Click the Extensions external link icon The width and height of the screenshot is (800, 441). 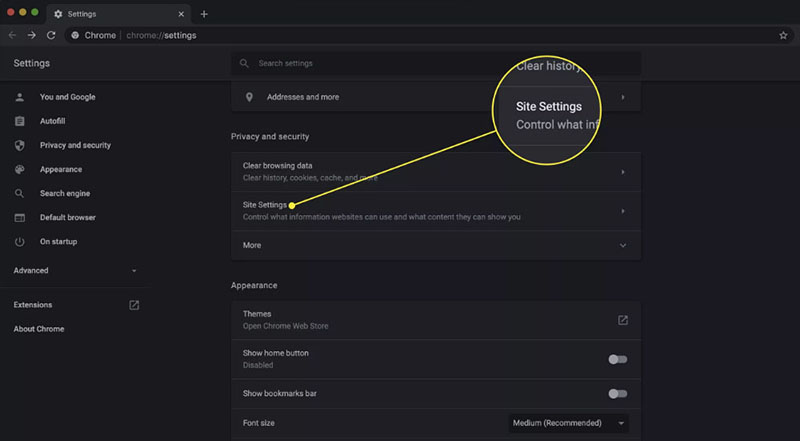[x=134, y=305]
